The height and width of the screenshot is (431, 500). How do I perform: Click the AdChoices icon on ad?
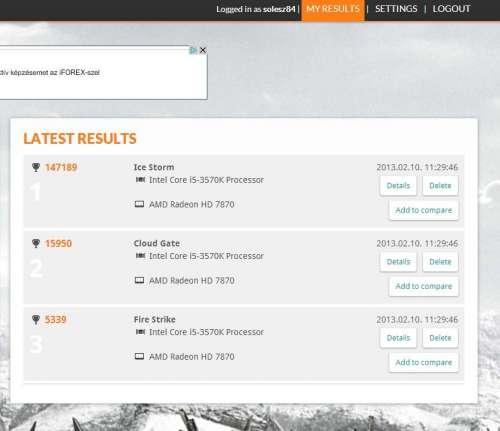(x=193, y=50)
